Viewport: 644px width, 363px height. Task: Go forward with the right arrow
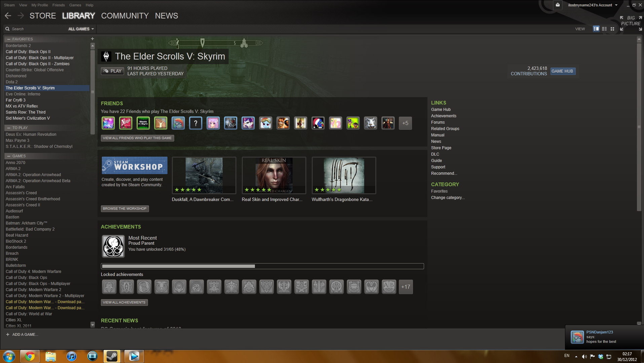(x=21, y=16)
